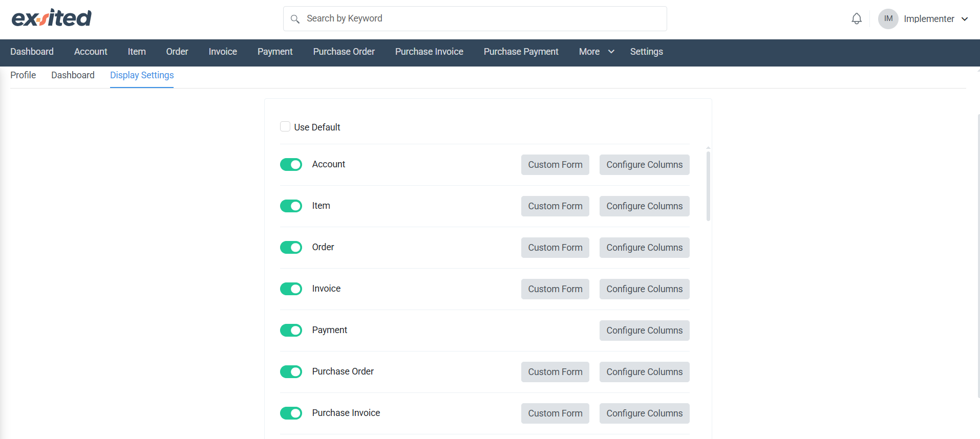The width and height of the screenshot is (980, 439).
Task: Click Configure Columns in Item row
Action: click(645, 206)
